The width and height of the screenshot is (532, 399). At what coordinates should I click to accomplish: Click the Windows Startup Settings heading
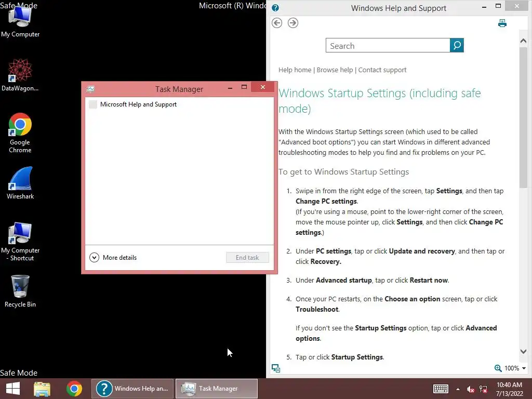pos(380,101)
